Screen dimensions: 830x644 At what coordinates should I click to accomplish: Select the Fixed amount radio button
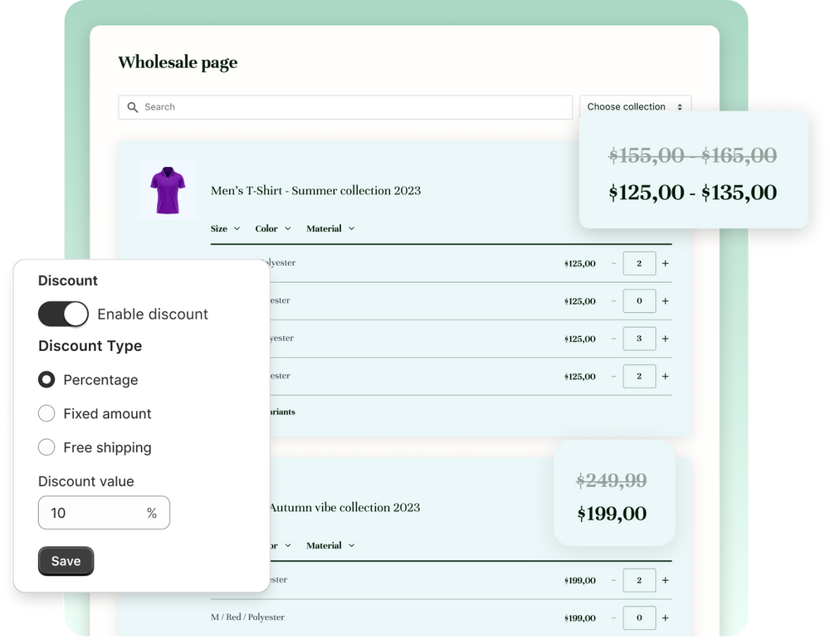click(x=46, y=413)
